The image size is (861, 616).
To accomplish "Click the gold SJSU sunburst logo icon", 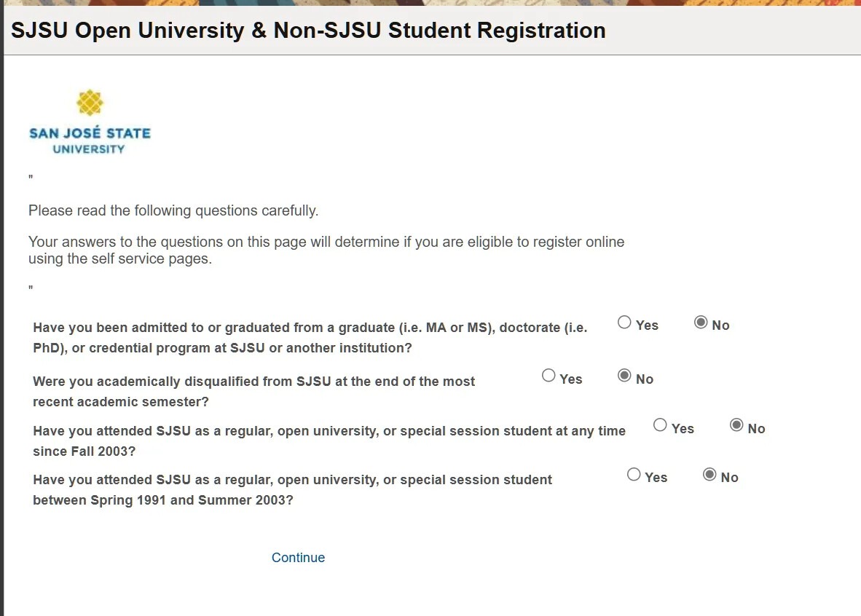I will (x=90, y=103).
